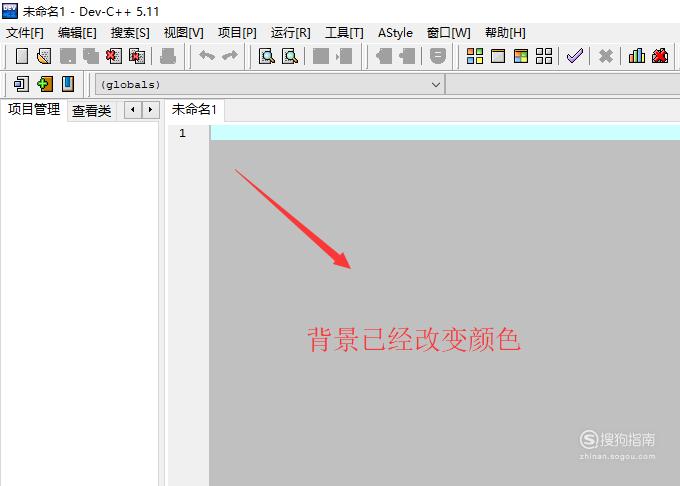The width and height of the screenshot is (680, 486).
Task: Click the Compile & Run icon
Action: point(521,56)
